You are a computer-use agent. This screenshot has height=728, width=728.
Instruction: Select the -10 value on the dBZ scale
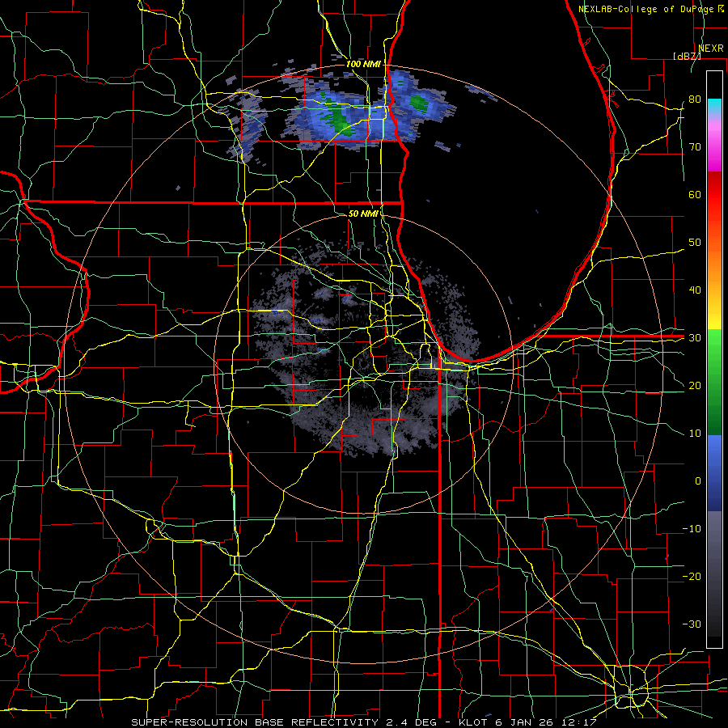tap(692, 529)
